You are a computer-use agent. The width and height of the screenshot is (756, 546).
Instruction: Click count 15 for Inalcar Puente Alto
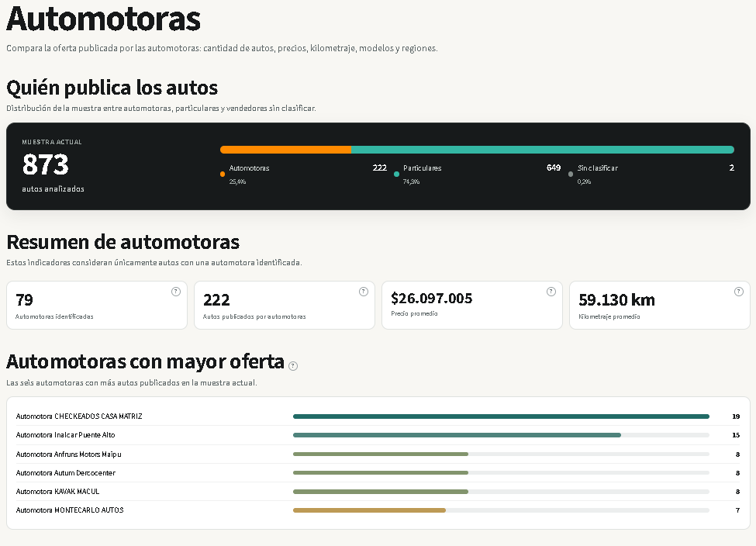click(x=736, y=435)
